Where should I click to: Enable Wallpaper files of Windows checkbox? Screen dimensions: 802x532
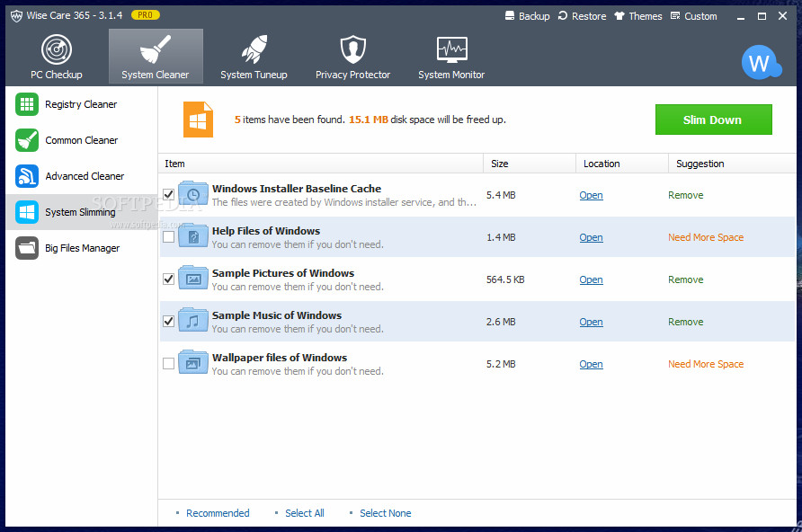tap(169, 364)
